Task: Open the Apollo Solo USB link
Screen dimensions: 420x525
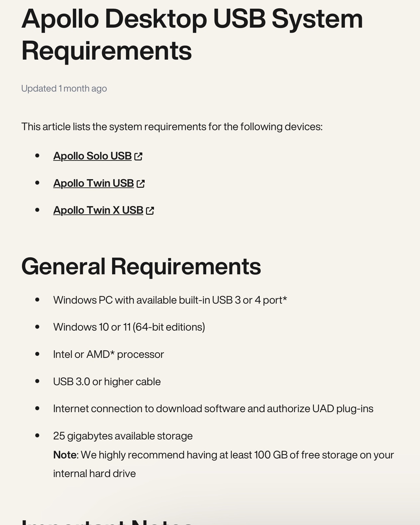Action: [92, 156]
